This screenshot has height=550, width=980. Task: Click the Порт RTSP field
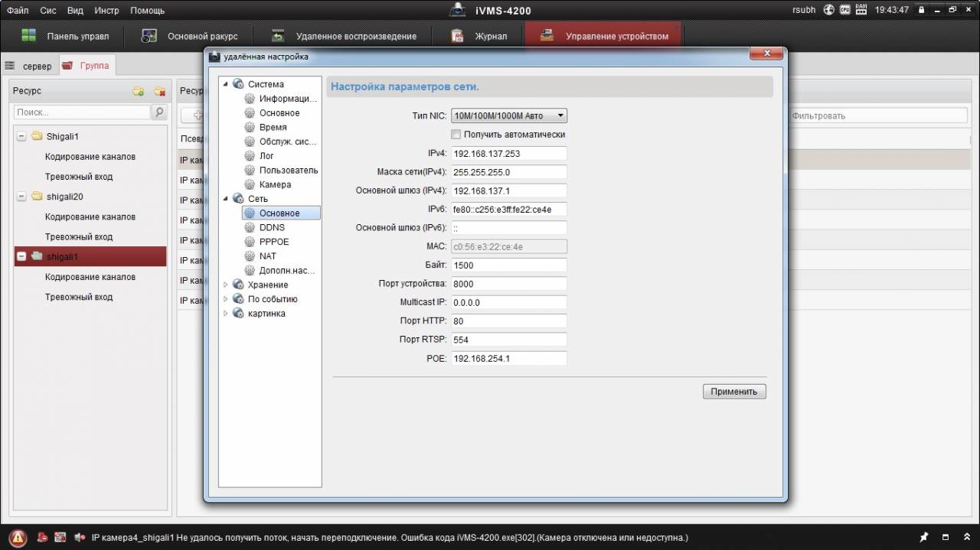coord(508,340)
